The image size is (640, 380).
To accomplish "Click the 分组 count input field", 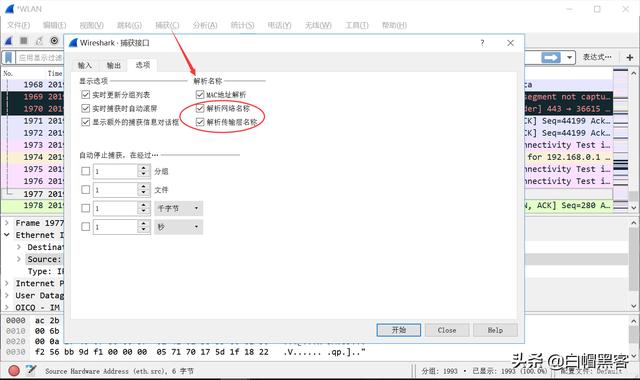I will tap(116, 171).
